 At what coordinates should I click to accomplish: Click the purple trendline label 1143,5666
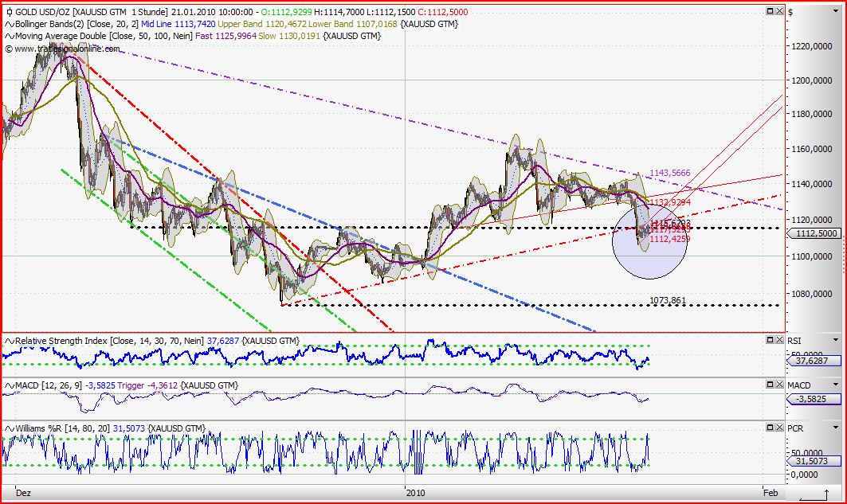pyautogui.click(x=670, y=173)
